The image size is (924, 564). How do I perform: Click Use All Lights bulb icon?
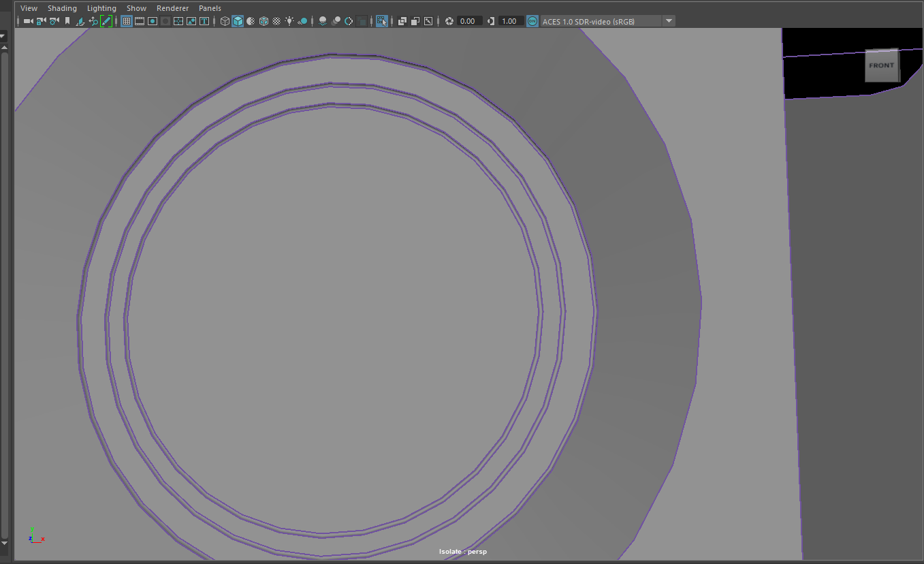tap(289, 21)
